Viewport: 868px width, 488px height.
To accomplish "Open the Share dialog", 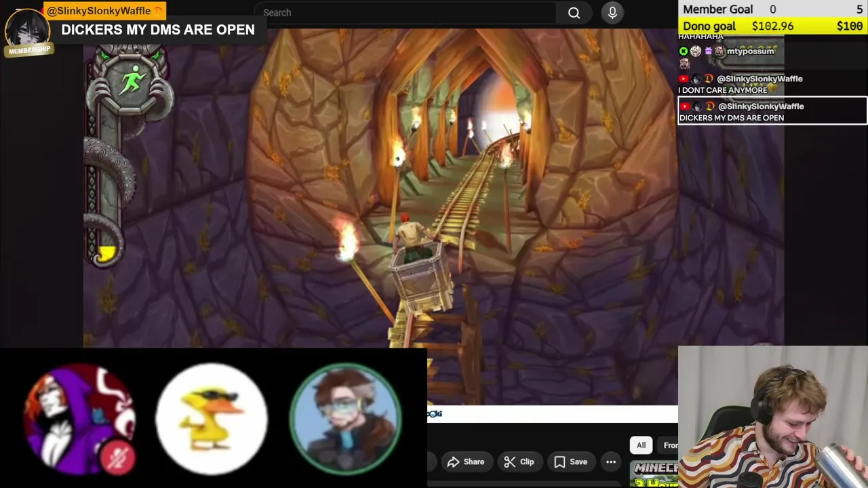I will coord(465,462).
